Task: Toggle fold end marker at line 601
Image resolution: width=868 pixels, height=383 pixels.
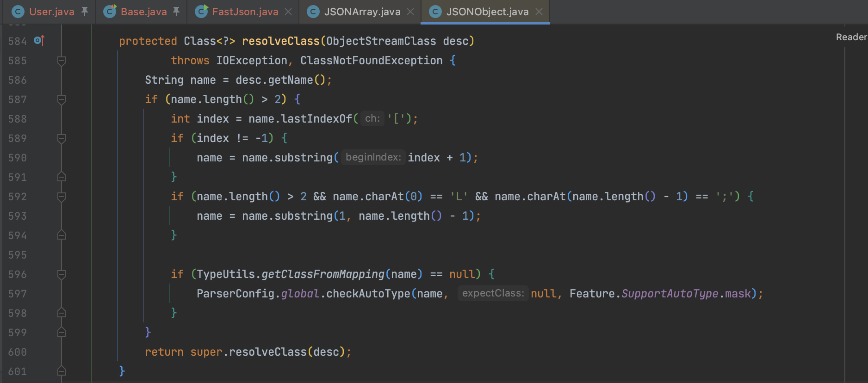Action: pos(62,371)
